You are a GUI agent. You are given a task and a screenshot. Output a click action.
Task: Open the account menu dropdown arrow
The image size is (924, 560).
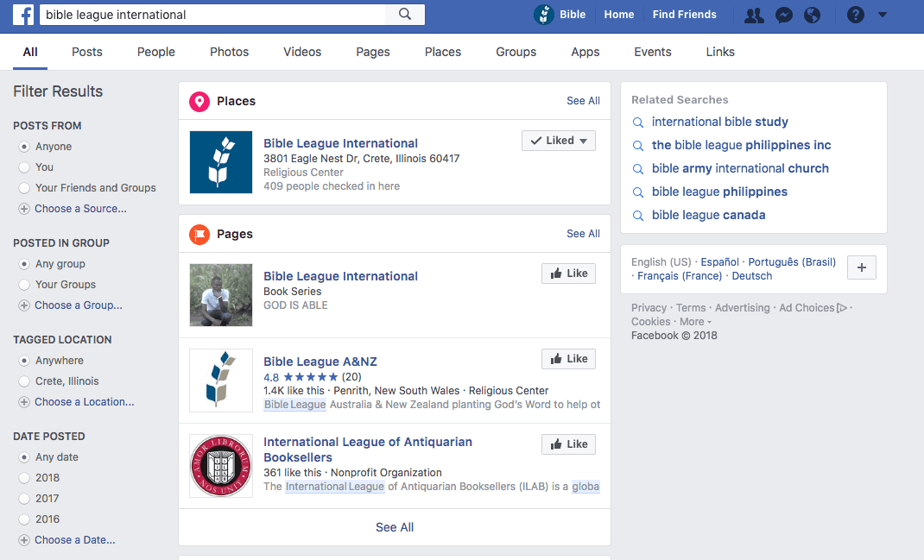pos(883,15)
